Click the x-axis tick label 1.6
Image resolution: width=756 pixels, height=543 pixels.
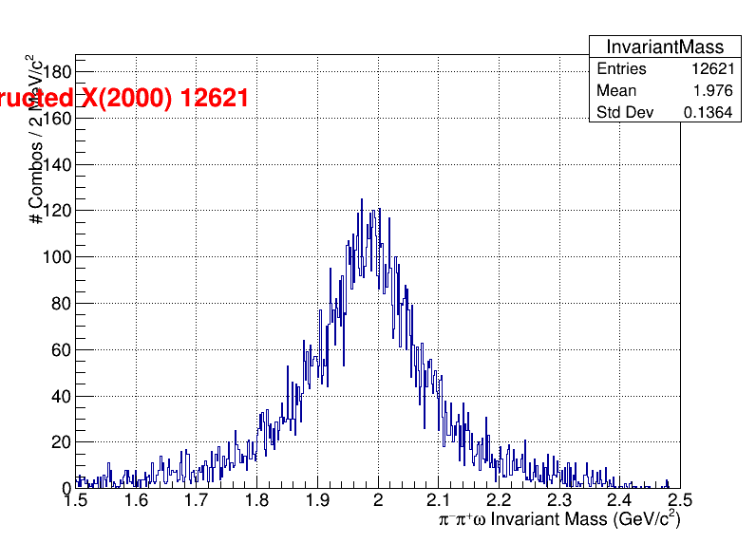[x=136, y=500]
